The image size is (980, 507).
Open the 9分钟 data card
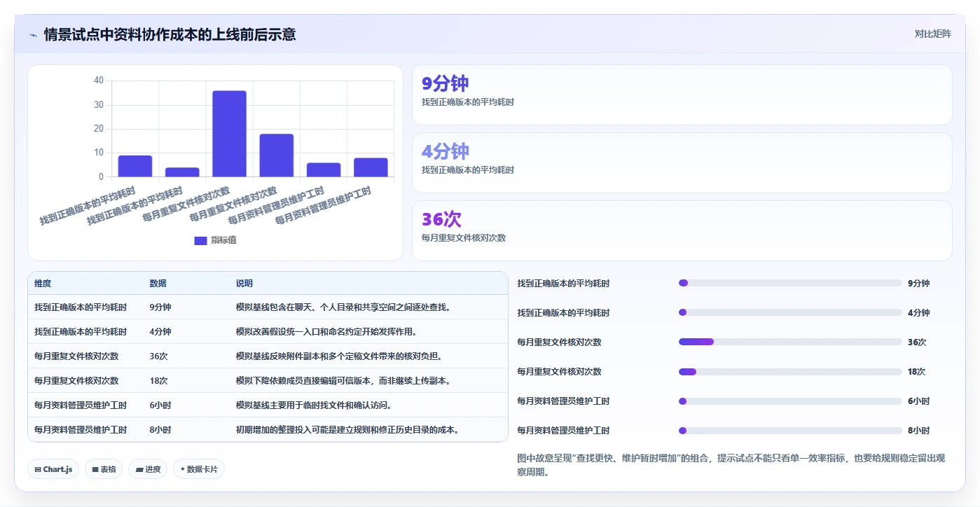coord(682,95)
